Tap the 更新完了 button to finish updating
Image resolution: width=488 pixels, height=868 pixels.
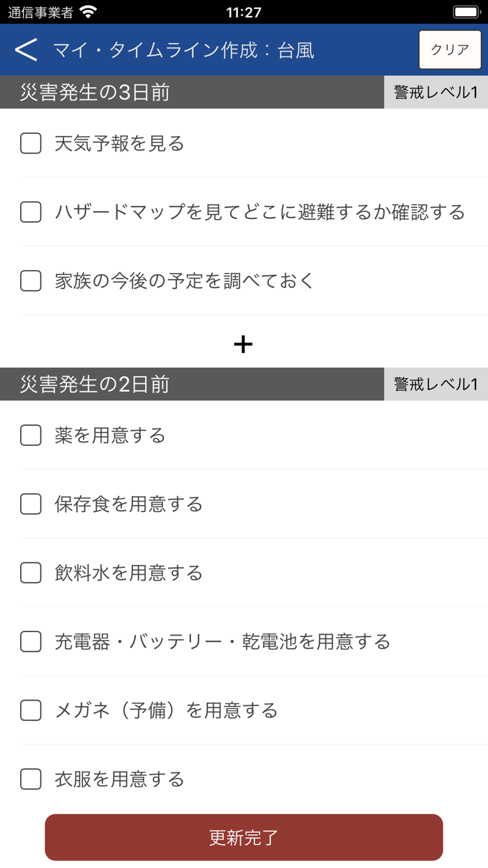tap(243, 837)
